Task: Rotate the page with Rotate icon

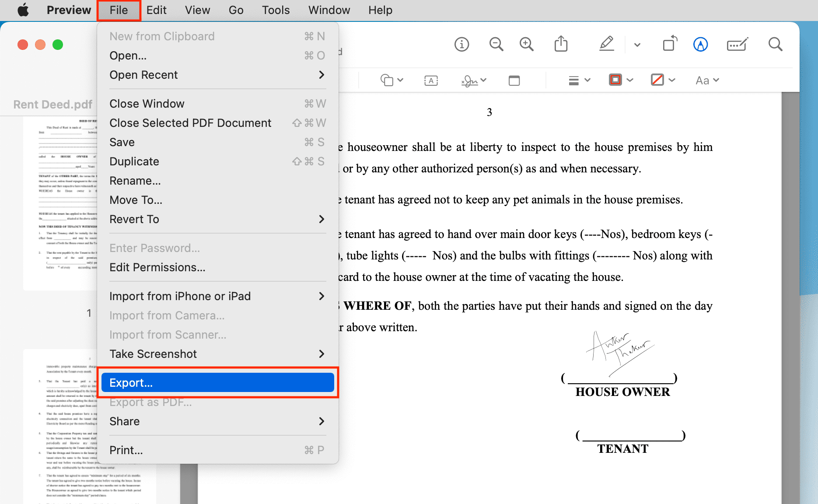Action: click(669, 44)
